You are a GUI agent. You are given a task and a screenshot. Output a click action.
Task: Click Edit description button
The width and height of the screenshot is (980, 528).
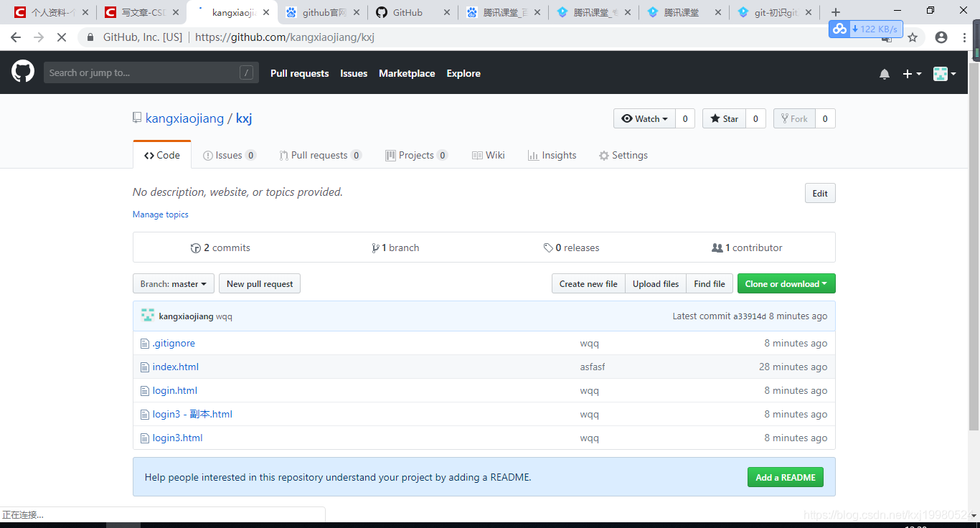820,193
